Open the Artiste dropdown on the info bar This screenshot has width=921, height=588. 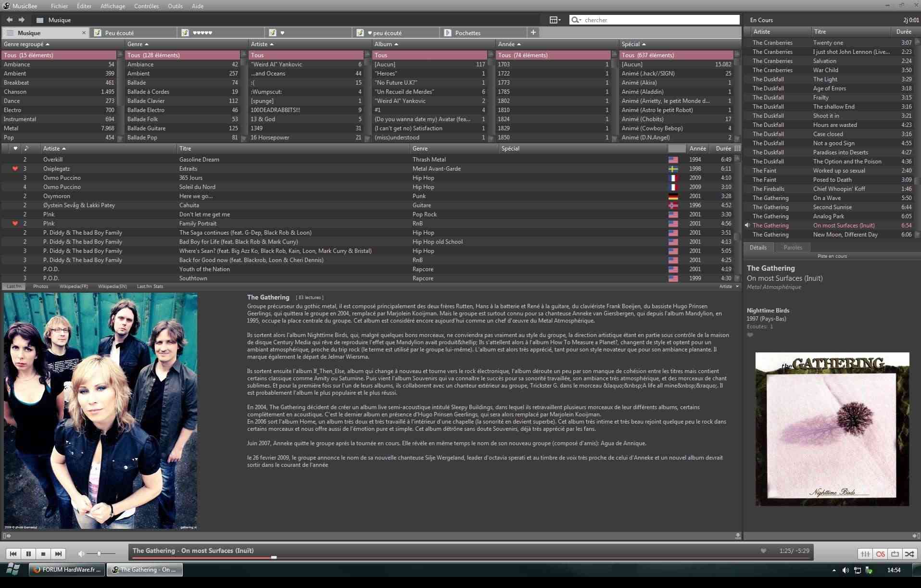coord(729,286)
